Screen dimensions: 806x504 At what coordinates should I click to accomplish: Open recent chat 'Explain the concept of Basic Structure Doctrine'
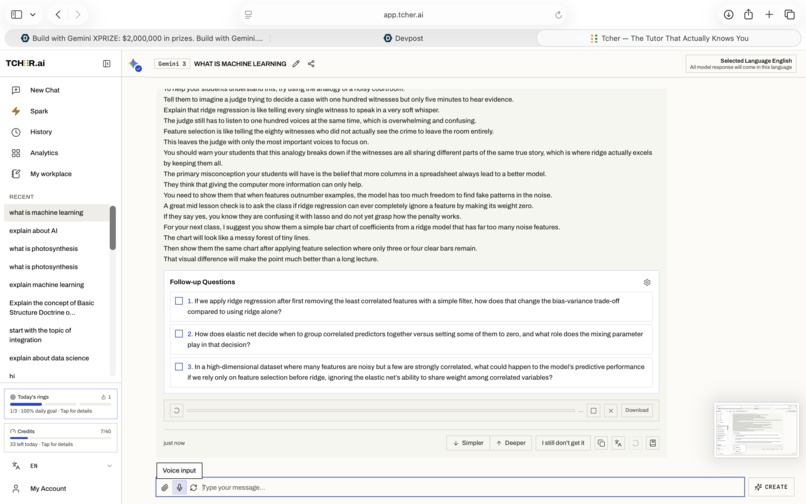(x=51, y=308)
